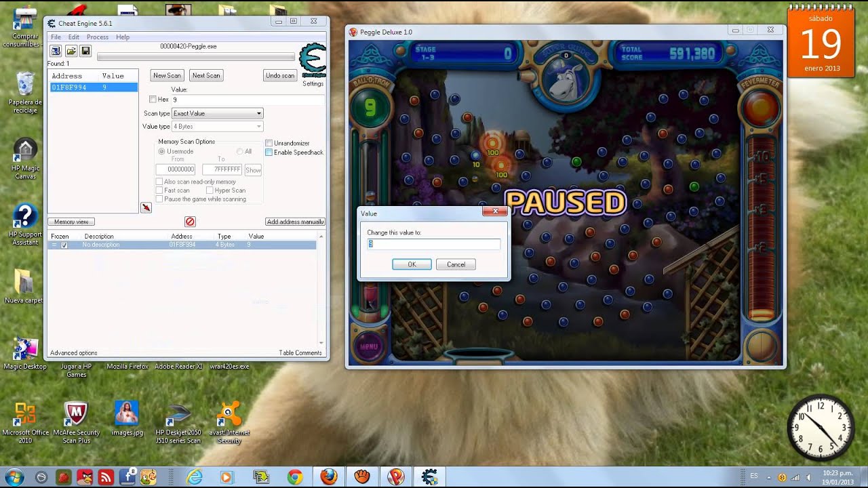Image resolution: width=868 pixels, height=488 pixels.
Task: Open HP Support Assistant desktop icon
Action: [x=25, y=224]
